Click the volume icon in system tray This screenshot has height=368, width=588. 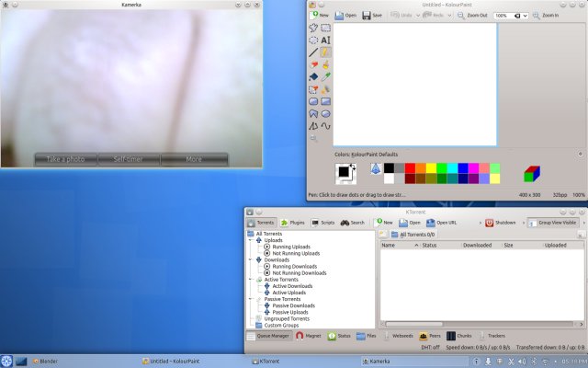pyautogui.click(x=522, y=362)
